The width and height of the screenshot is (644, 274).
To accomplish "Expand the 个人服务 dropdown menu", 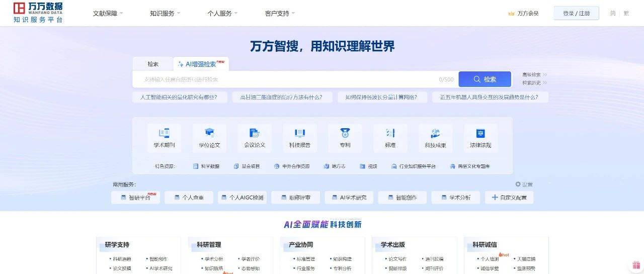I will coord(222,14).
